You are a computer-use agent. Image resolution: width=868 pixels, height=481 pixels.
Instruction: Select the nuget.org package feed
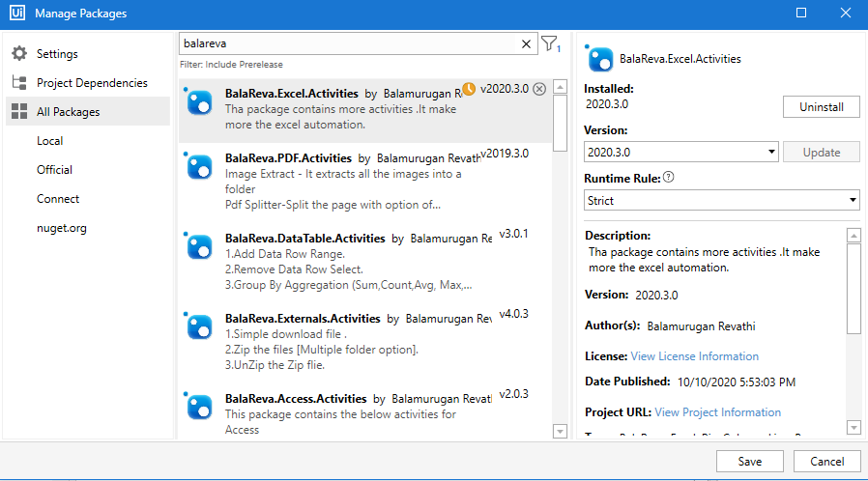coord(62,228)
